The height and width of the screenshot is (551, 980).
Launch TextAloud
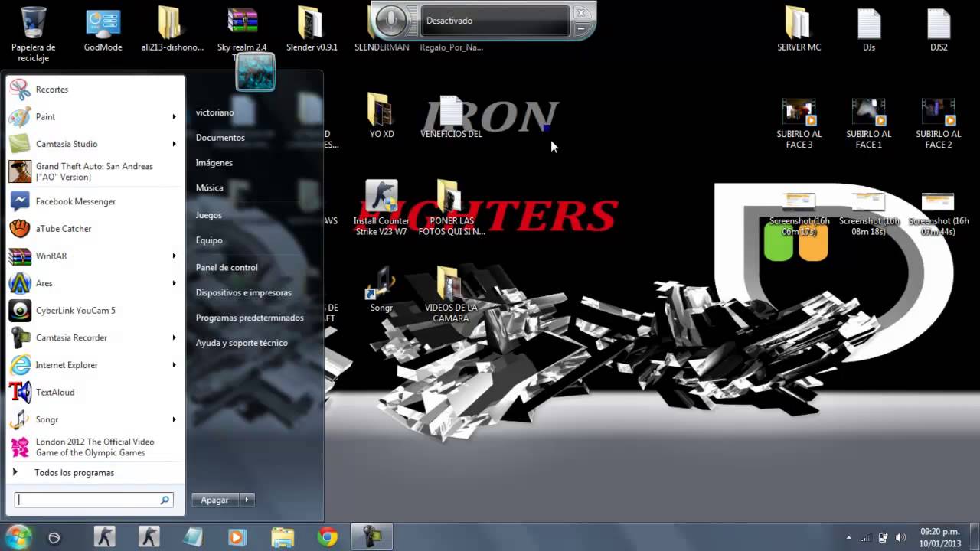pyautogui.click(x=95, y=393)
